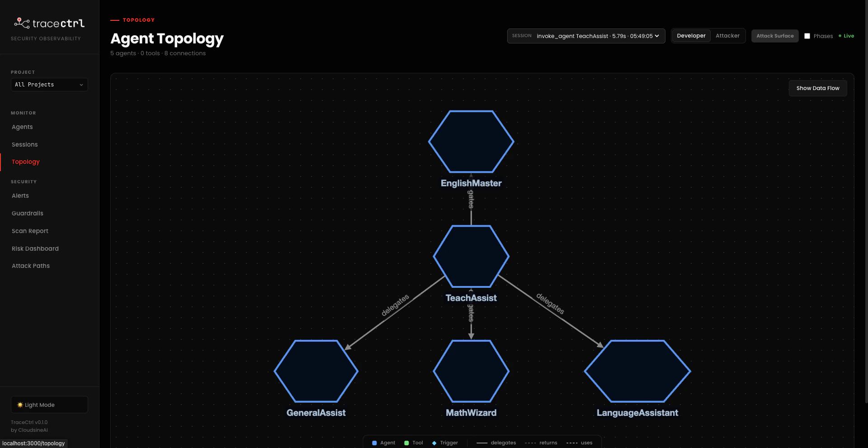The width and height of the screenshot is (868, 448).
Task: Select the EnglishMaster agent hexagon node
Action: coord(471,142)
